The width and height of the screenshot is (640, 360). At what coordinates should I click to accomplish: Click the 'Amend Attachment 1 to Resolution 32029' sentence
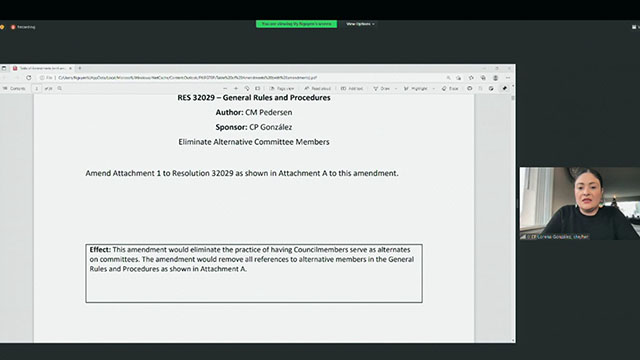coord(242,173)
